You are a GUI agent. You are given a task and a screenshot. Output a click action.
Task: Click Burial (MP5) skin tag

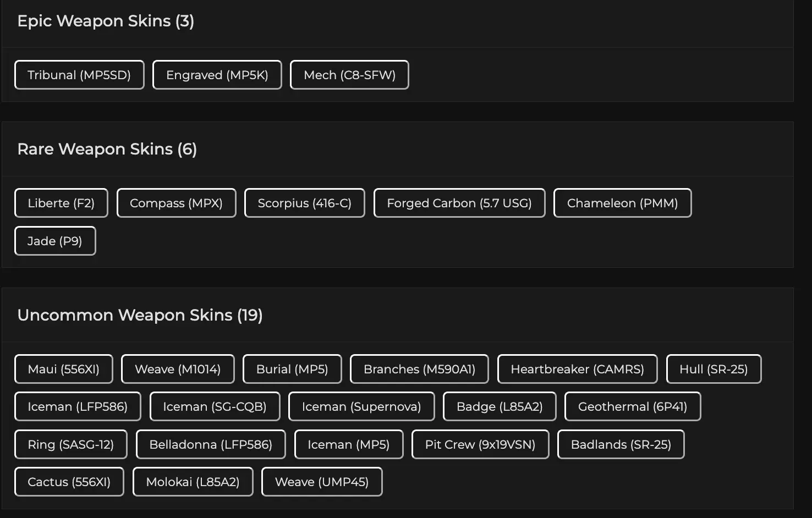(292, 369)
